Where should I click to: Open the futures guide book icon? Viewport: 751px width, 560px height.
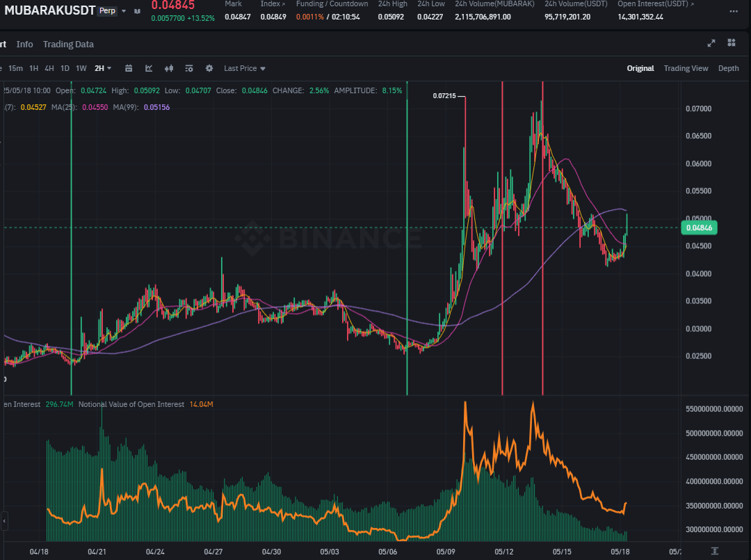[138, 11]
